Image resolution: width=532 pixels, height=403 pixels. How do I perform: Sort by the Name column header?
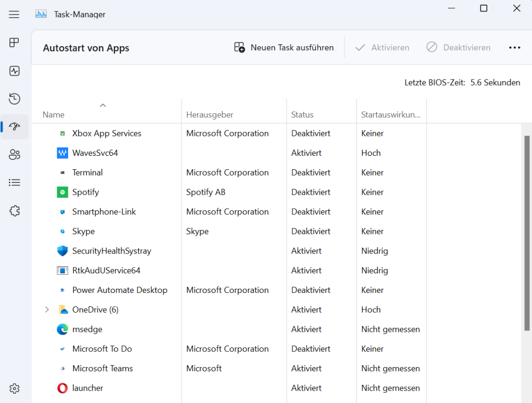point(54,115)
